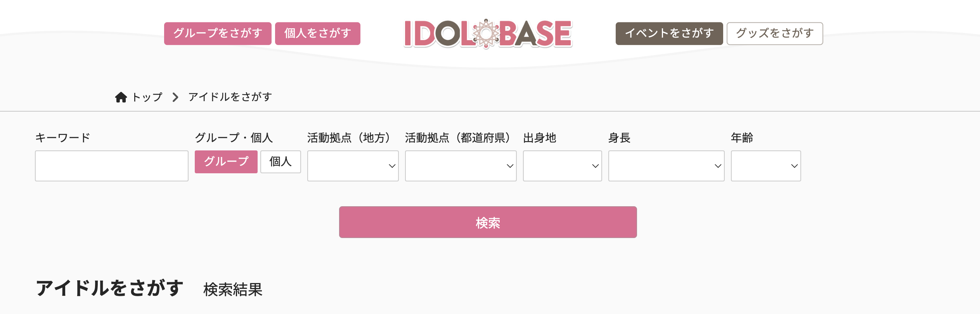980x314 pixels.
Task: Click the 身長 dropdown arrow
Action: coord(718,166)
